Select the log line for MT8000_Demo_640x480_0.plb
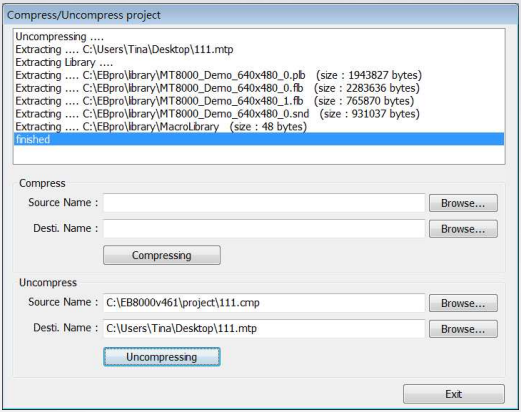521x412 pixels. tap(259, 75)
